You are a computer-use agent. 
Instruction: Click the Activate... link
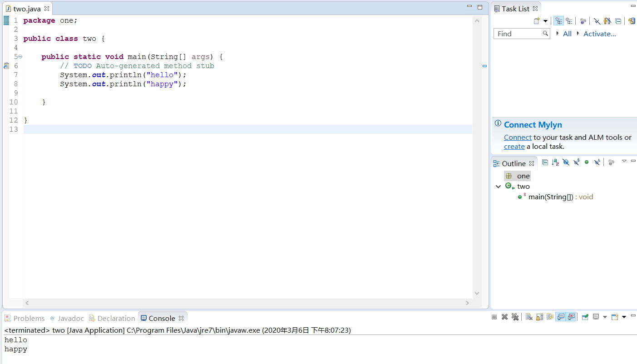pyautogui.click(x=600, y=34)
